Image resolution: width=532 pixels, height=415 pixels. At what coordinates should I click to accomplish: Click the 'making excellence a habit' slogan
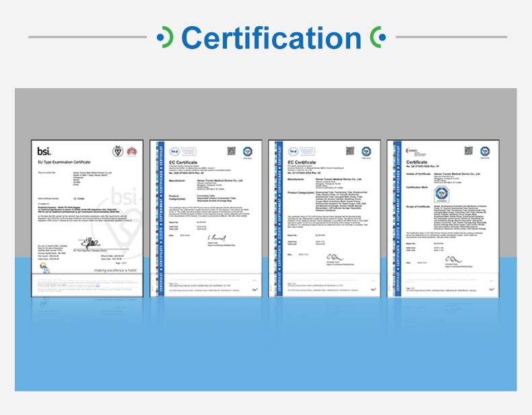(x=115, y=270)
